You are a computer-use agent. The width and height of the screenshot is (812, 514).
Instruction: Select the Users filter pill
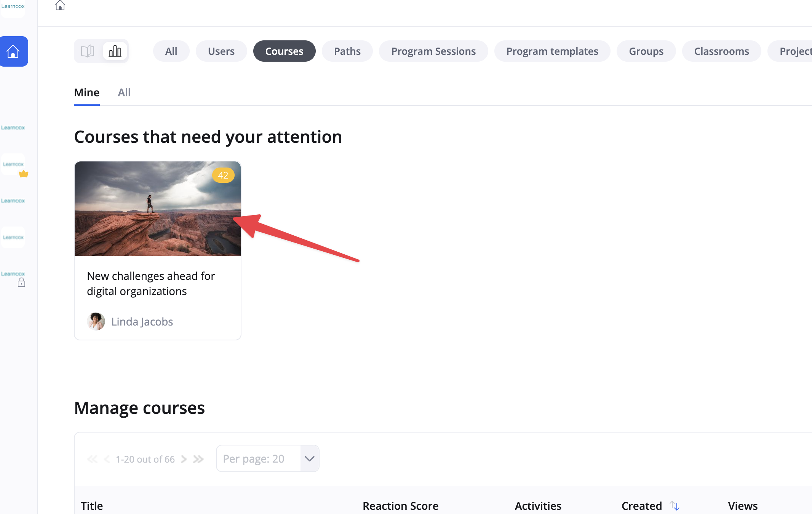click(x=221, y=51)
